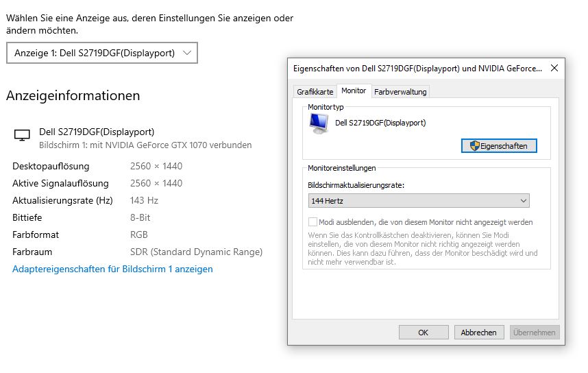Click the 143 Hz Aktualisierungsrate value
This screenshot has width=588, height=373.
click(144, 200)
